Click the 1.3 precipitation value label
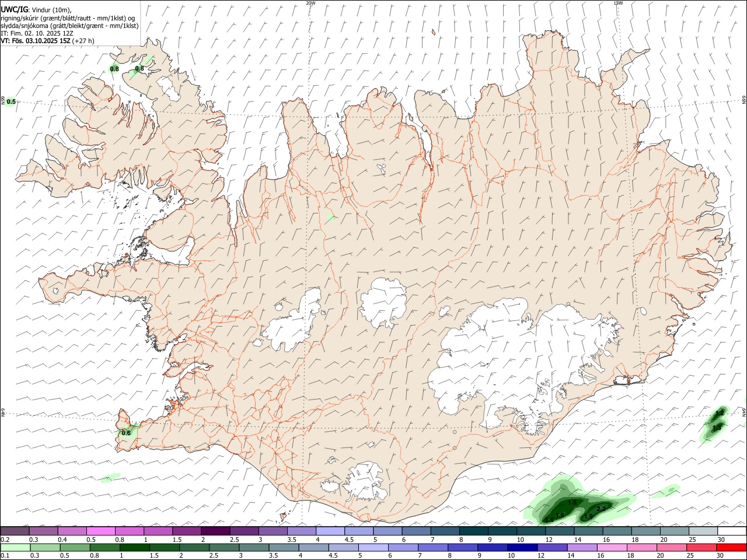The image size is (747, 560). (717, 428)
